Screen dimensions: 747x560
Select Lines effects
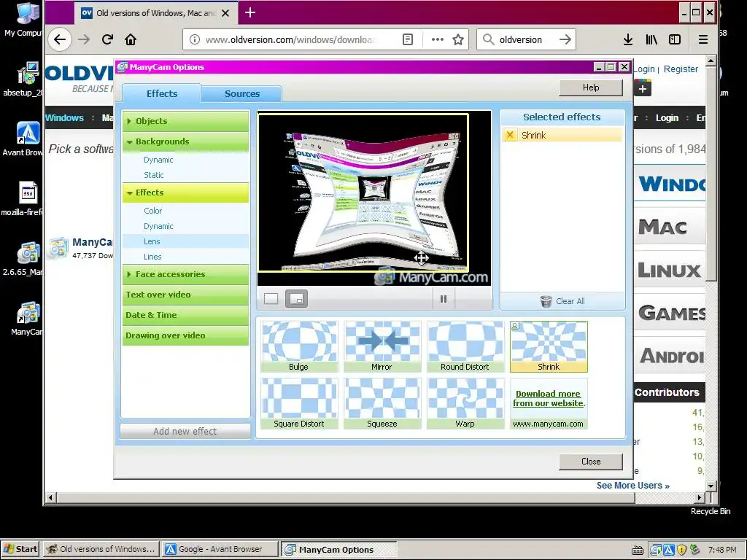pyautogui.click(x=153, y=257)
